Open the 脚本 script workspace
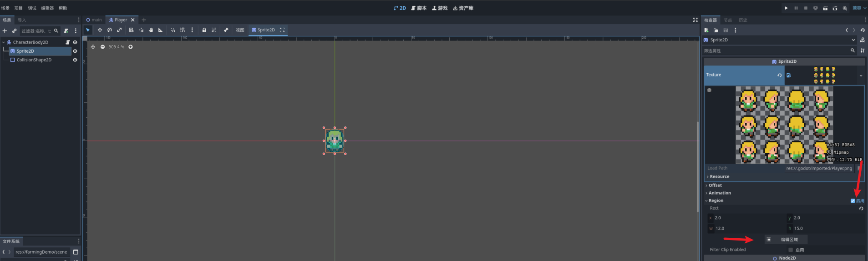The width and height of the screenshot is (868, 261). (419, 8)
